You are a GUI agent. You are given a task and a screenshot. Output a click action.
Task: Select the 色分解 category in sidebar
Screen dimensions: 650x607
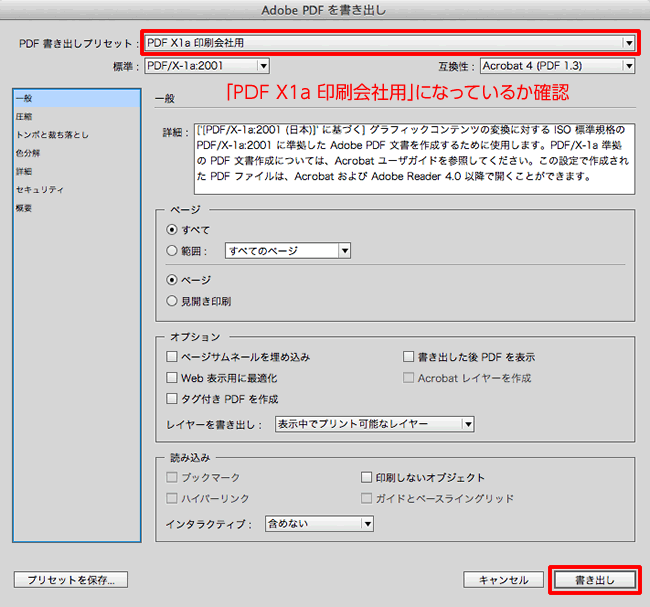pos(77,153)
